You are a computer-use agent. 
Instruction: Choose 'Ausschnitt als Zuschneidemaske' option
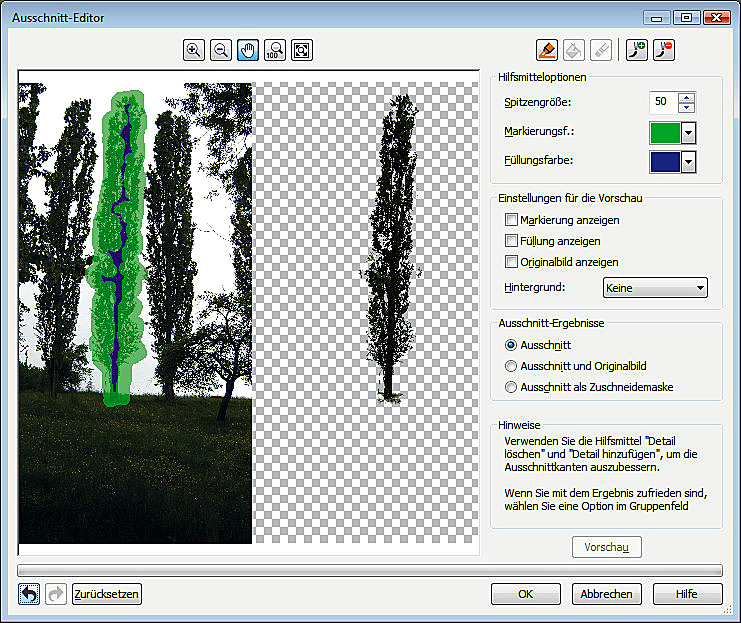pyautogui.click(x=512, y=387)
